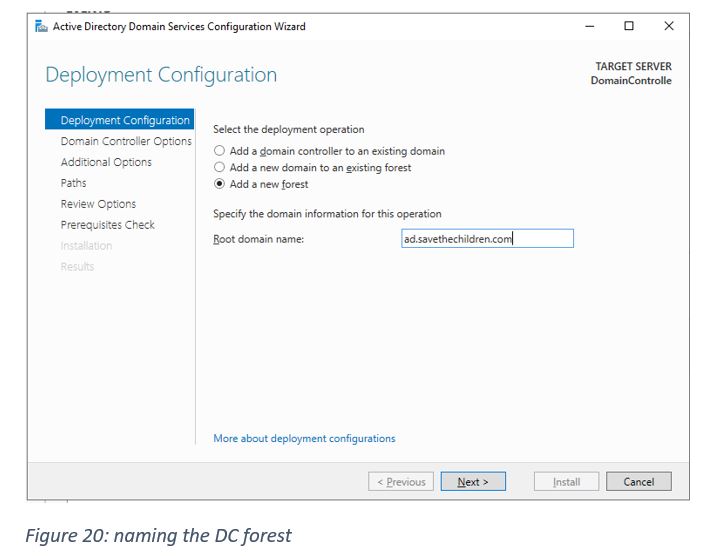
Task: Go to the Prerequisites Check step
Action: click(x=107, y=225)
